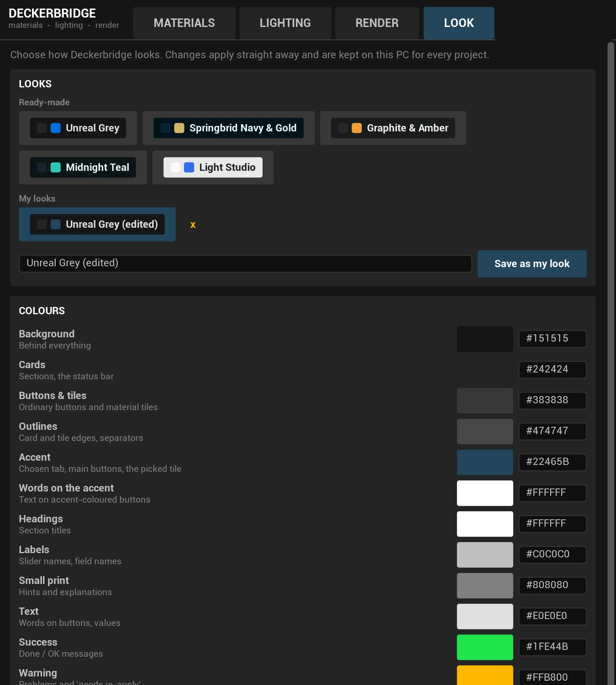The width and height of the screenshot is (616, 685).
Task: Open the Outlines colour swatch
Action: pyautogui.click(x=485, y=432)
